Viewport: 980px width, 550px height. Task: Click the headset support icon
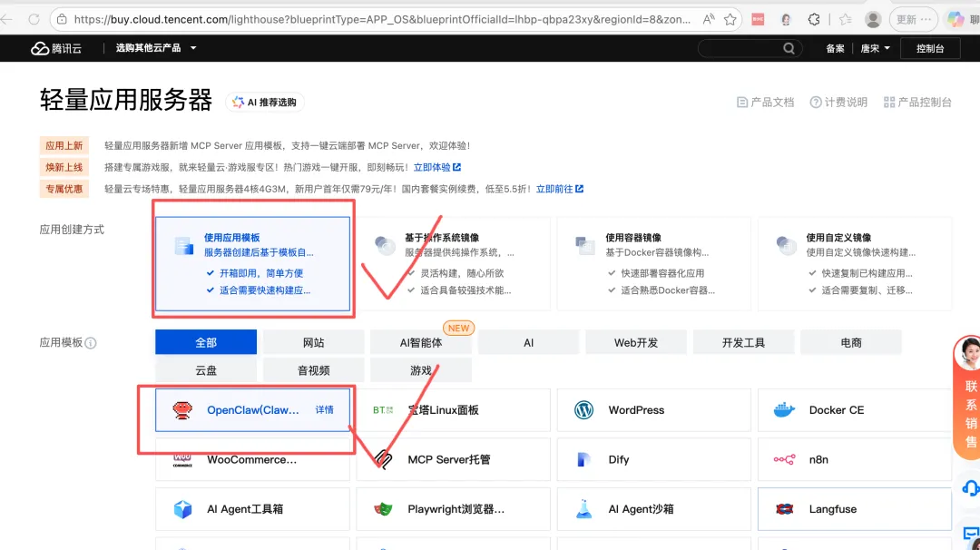click(x=971, y=487)
